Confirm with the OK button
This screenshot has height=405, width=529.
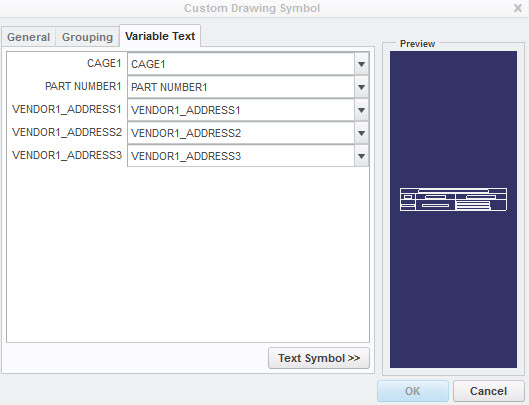[413, 391]
